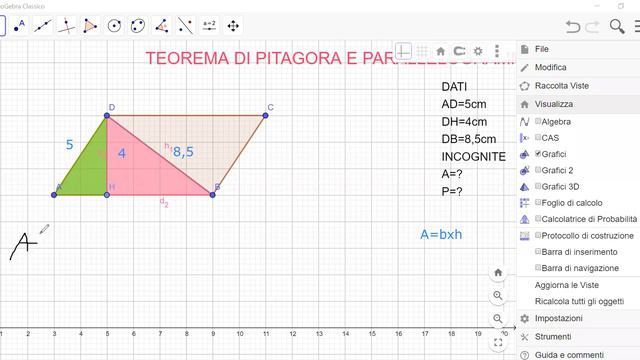Click the fullscreen button
Viewport: 640px width, 360px height.
(498, 342)
